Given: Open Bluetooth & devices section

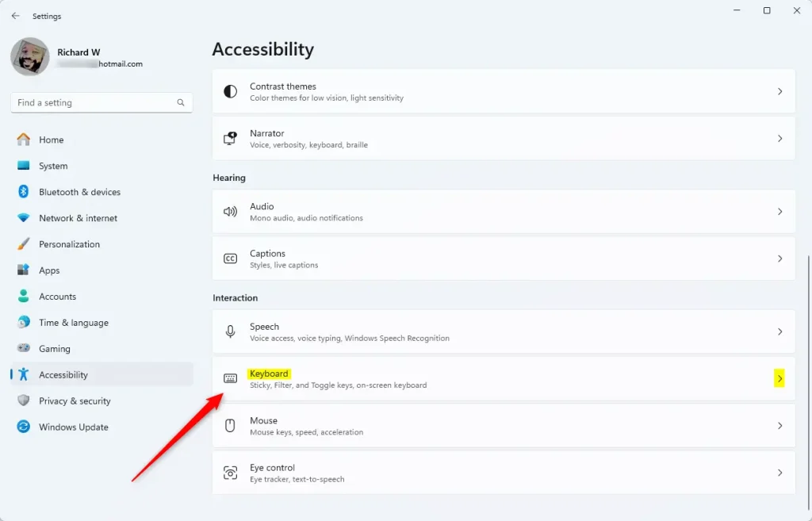Looking at the screenshot, I should point(101,192).
